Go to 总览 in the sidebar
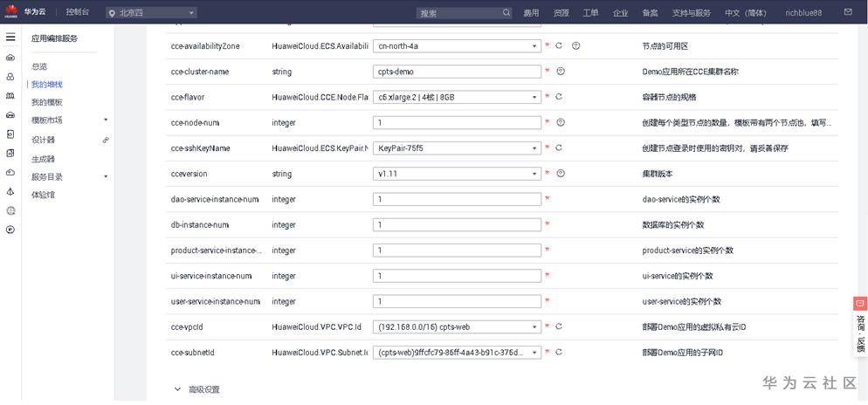 point(39,66)
